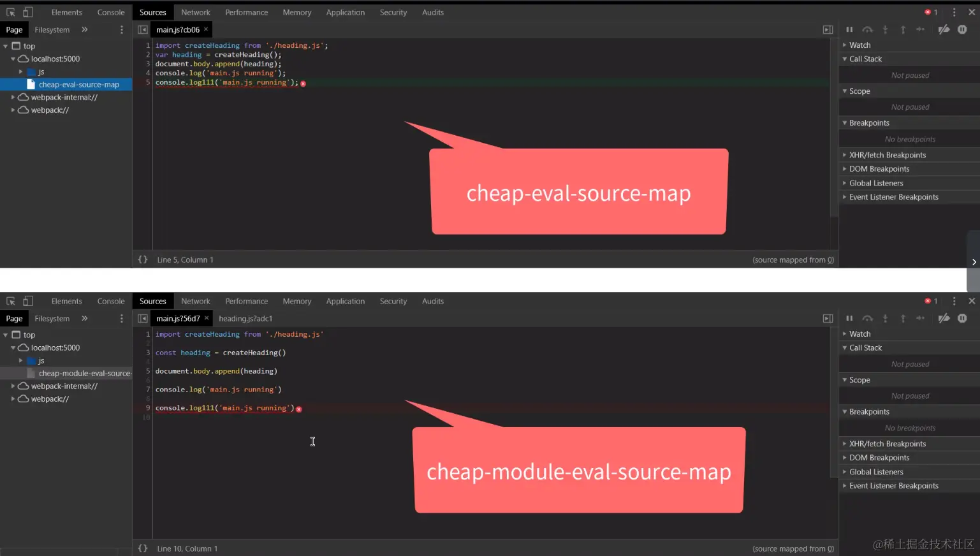Click Step icon in cheap-eval DevTools
This screenshot has height=556, width=980.
920,29
